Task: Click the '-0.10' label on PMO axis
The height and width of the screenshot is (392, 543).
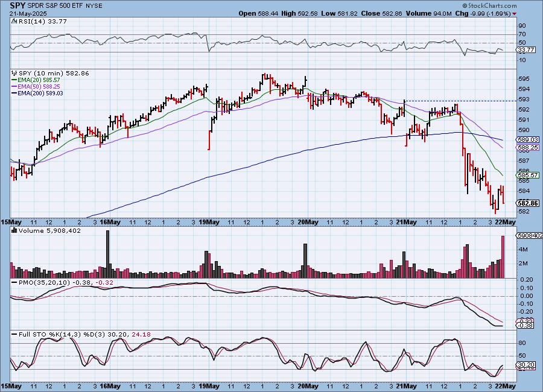Action: tap(526, 304)
